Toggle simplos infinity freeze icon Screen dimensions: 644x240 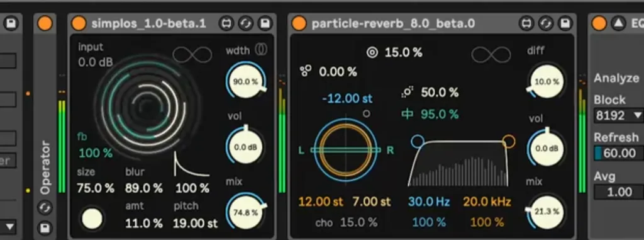pyautogui.click(x=192, y=55)
